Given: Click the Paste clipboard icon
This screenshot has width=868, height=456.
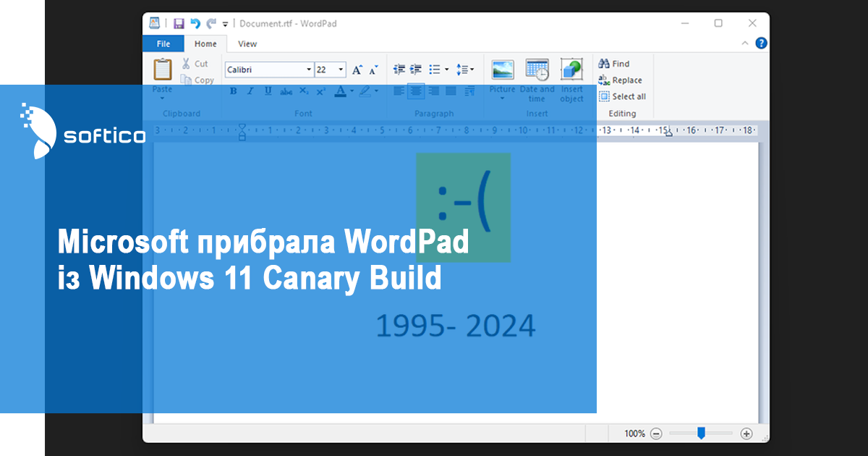Looking at the screenshot, I should (163, 69).
